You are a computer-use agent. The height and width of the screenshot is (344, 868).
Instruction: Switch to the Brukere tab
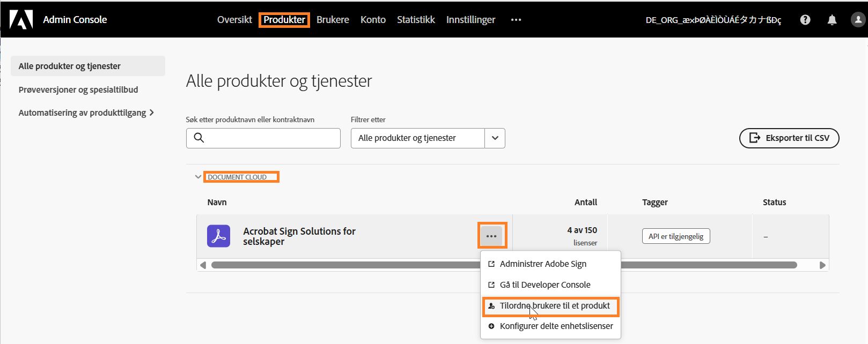click(333, 19)
